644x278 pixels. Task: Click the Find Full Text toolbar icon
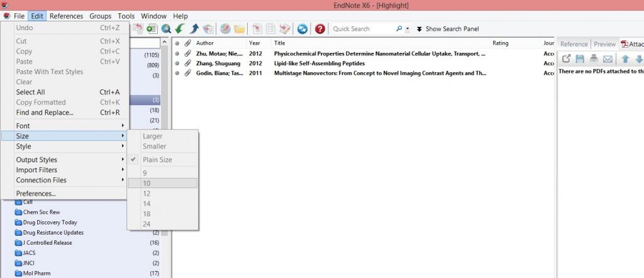point(208,29)
